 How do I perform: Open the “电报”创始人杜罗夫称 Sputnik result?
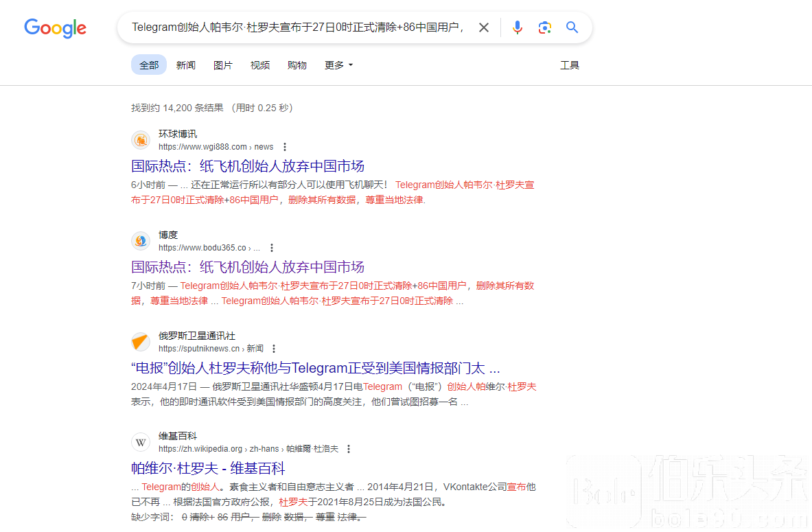point(315,369)
